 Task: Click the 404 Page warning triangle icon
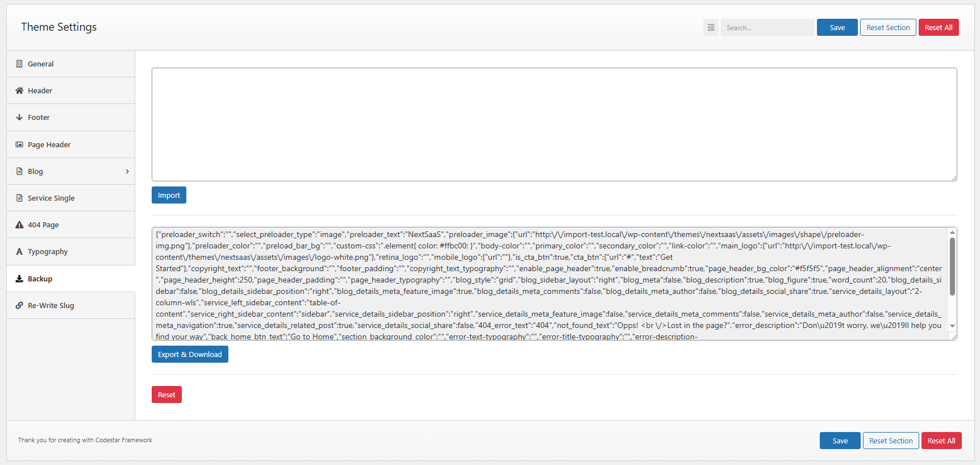[x=19, y=225]
